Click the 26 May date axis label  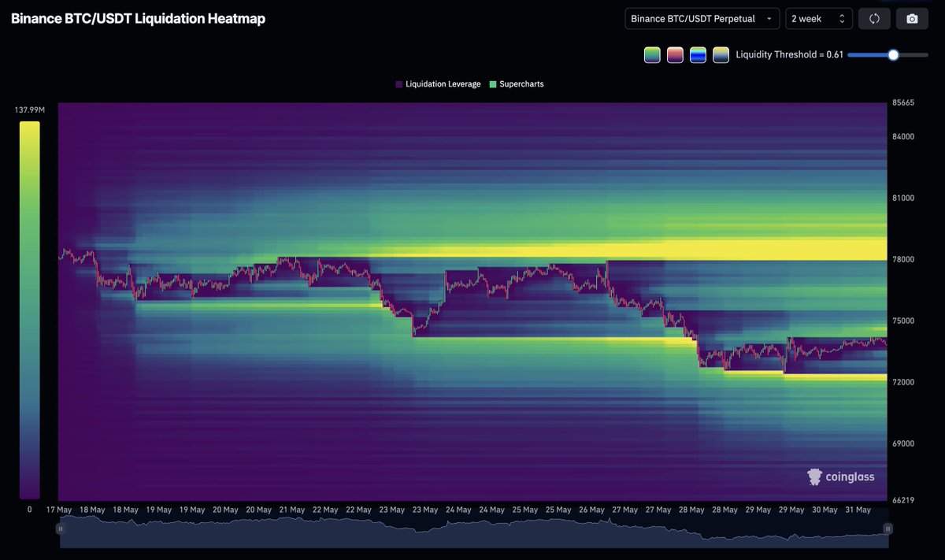pyautogui.click(x=591, y=510)
